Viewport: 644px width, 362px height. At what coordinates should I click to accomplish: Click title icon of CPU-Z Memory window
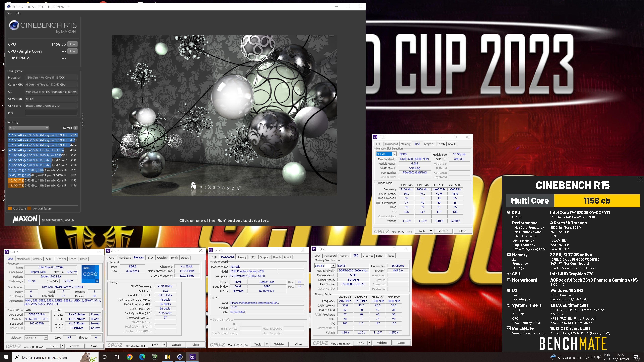(x=108, y=251)
